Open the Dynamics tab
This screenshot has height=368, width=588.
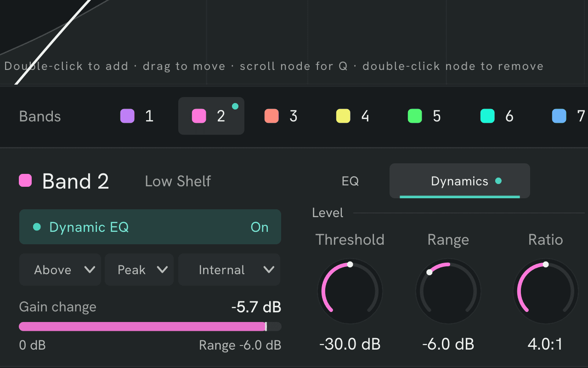pos(460,181)
